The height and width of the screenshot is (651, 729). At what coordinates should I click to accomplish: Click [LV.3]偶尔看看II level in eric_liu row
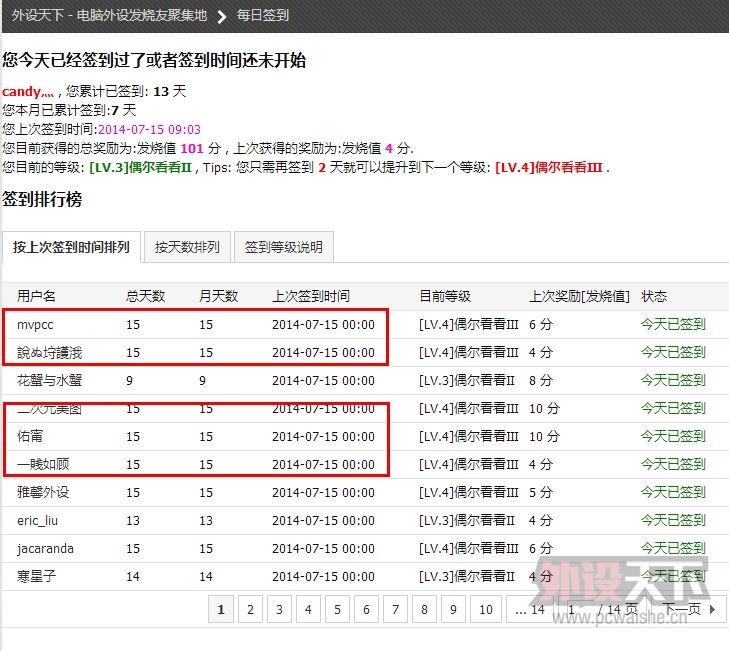(467, 520)
